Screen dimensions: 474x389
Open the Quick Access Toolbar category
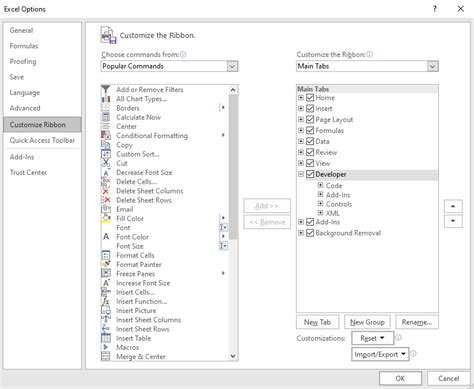click(42, 140)
